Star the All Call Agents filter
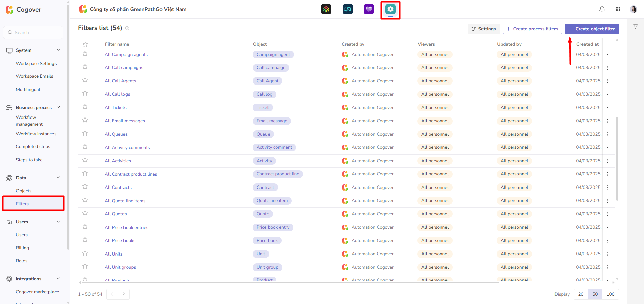The height and width of the screenshot is (304, 644). coord(85,80)
